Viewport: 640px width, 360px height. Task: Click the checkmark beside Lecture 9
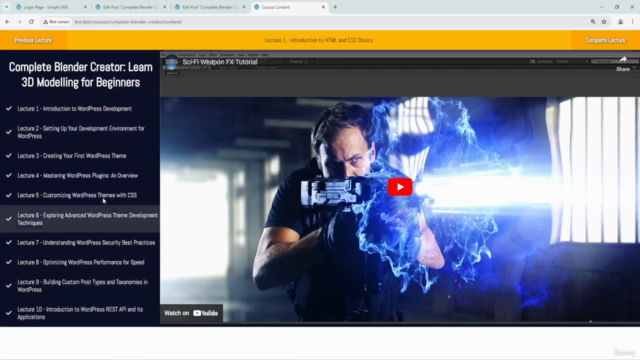pyautogui.click(x=9, y=286)
